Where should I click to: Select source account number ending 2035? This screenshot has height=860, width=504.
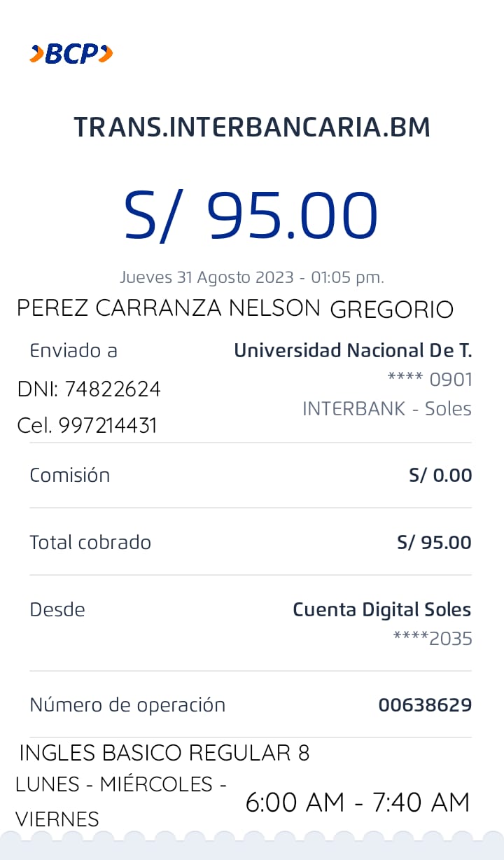pos(433,639)
